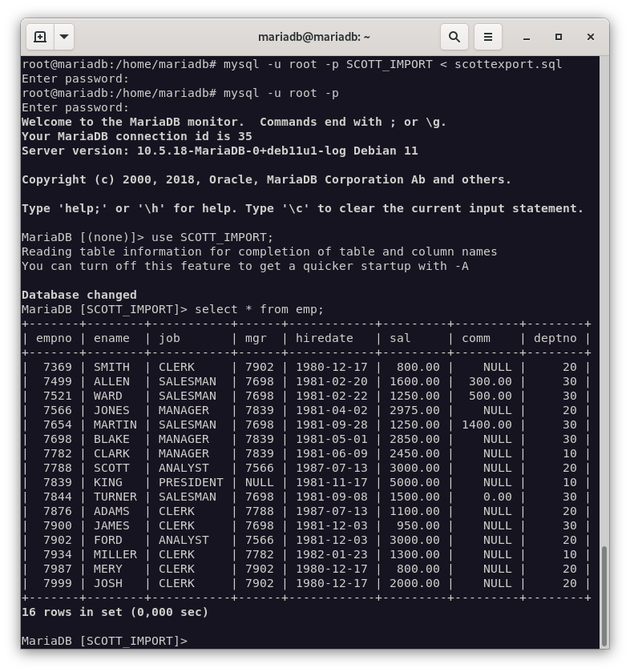The width and height of the screenshot is (630, 672).
Task: Click the terminal vertical scrollbar thumb
Action: (x=604, y=596)
